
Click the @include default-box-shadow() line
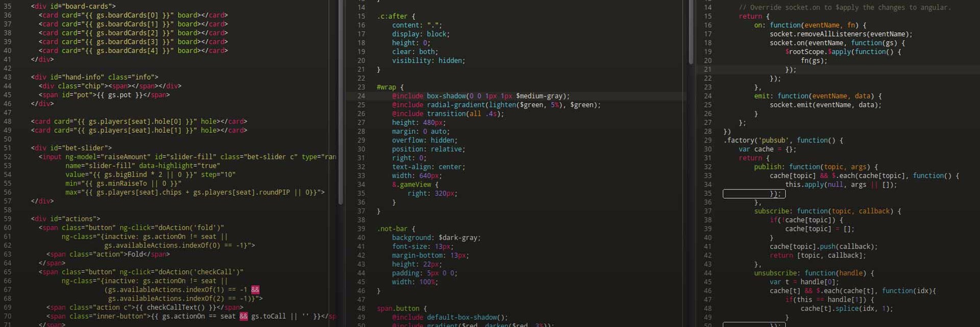(450, 317)
